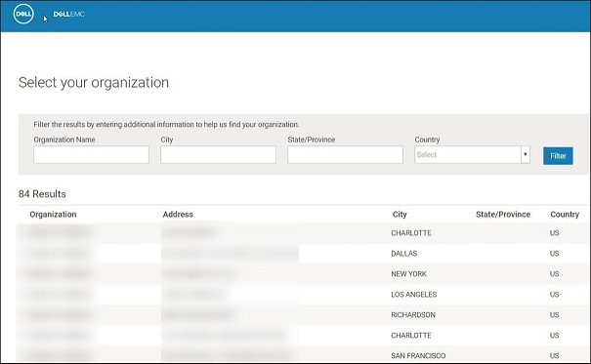Viewport: 591px width, 364px height.
Task: Open the Country dropdown arrow
Action: [525, 154]
